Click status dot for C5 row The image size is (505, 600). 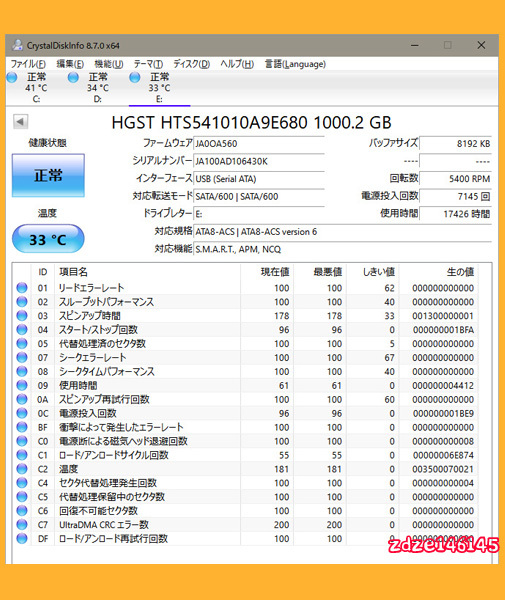22,497
